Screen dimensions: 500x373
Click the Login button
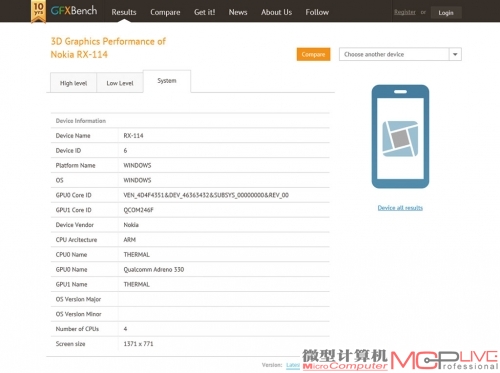(446, 13)
